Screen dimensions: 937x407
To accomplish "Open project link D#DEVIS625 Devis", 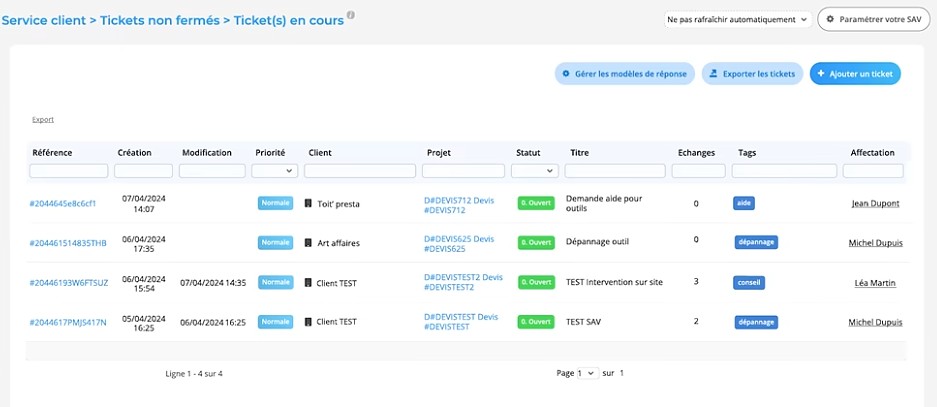I will click(459, 244).
